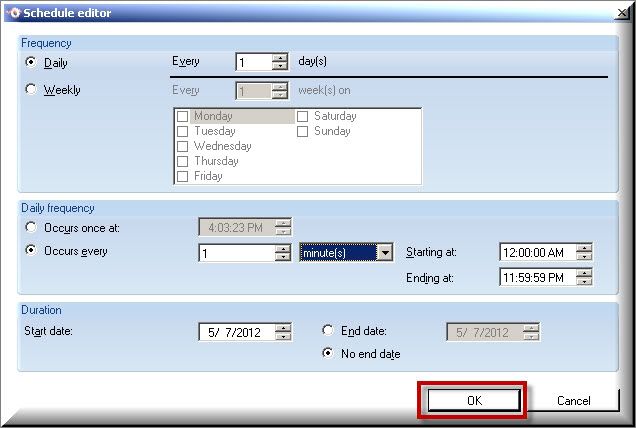Increase the Start date value
Image resolution: width=636 pixels, height=428 pixels.
[x=283, y=328]
